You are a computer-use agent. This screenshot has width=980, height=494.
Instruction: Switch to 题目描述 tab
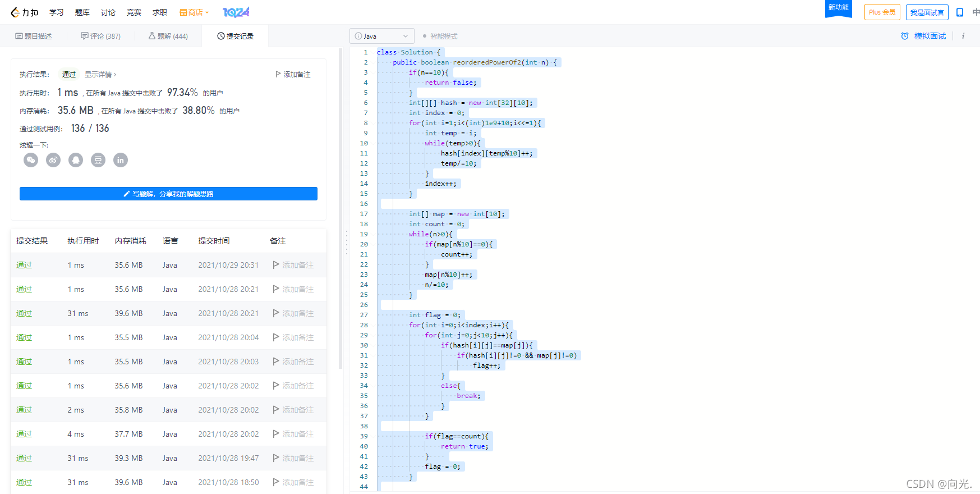(34, 36)
